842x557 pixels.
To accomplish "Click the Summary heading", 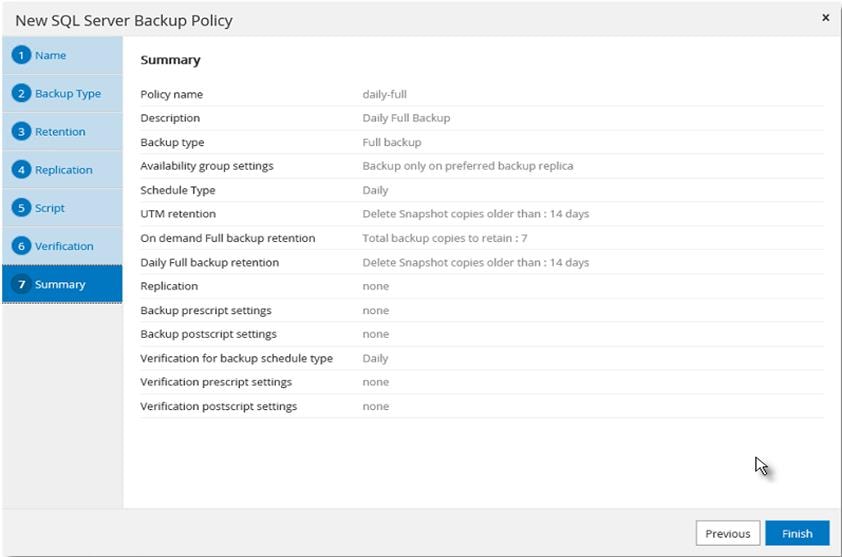I will (x=170, y=60).
